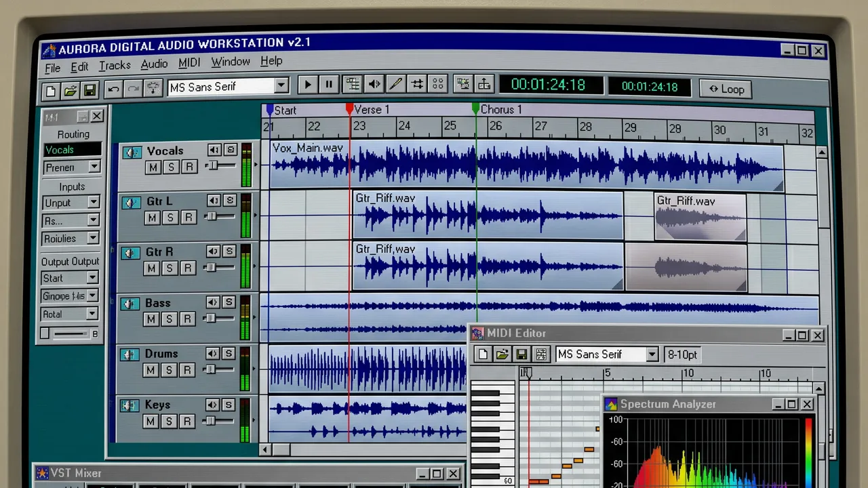Open folder icon in MIDI Editor toolbar

pos(502,354)
